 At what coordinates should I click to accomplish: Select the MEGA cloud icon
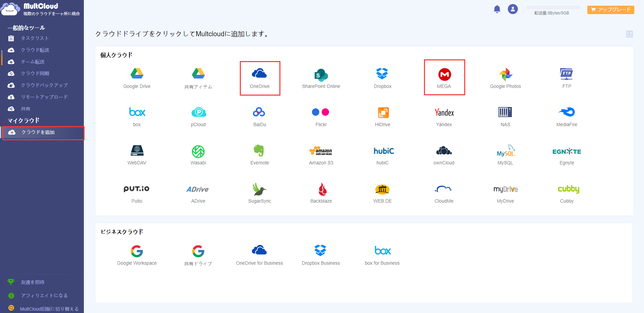[x=444, y=77]
